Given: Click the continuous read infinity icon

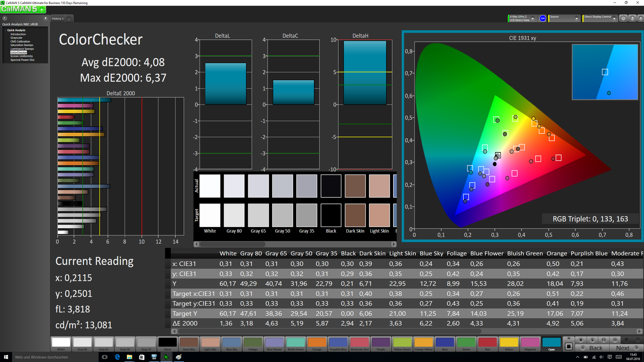Looking at the screenshot, I should coord(615,340).
